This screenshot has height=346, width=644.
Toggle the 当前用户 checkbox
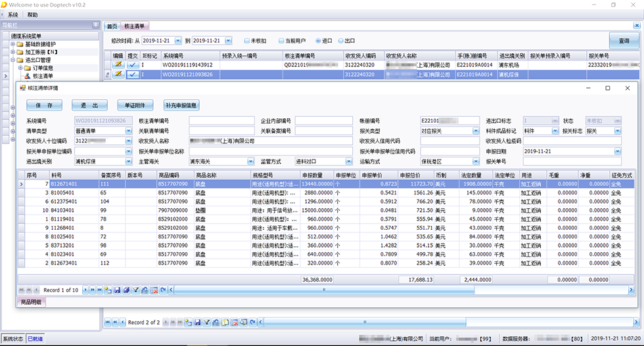coord(281,41)
